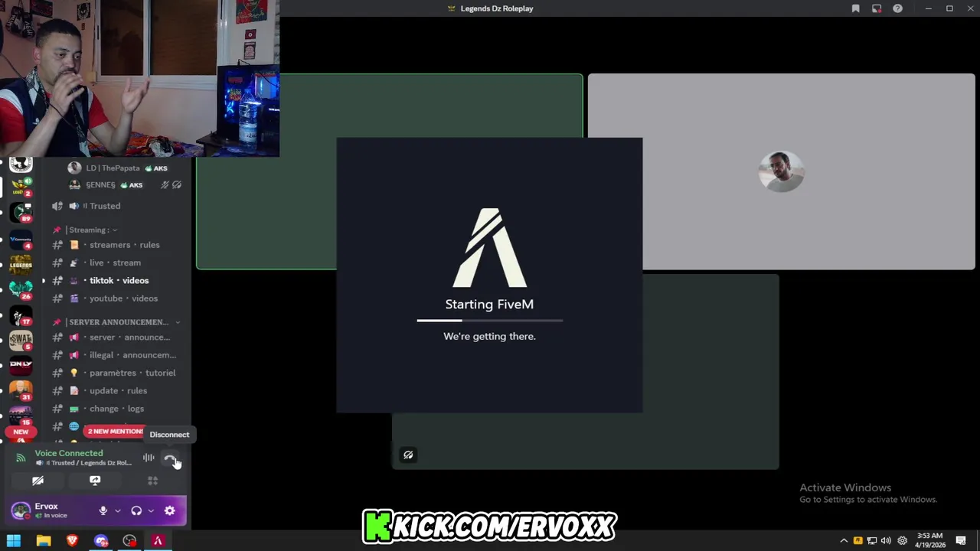Open the taskbar clock and date
The width and height of the screenshot is (980, 551).
point(930,541)
